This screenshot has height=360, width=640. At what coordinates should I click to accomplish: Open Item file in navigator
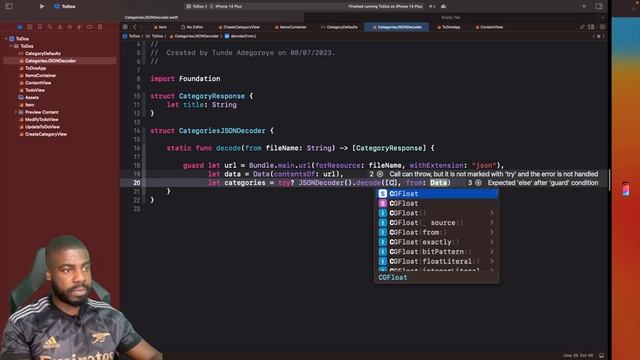pyautogui.click(x=29, y=105)
